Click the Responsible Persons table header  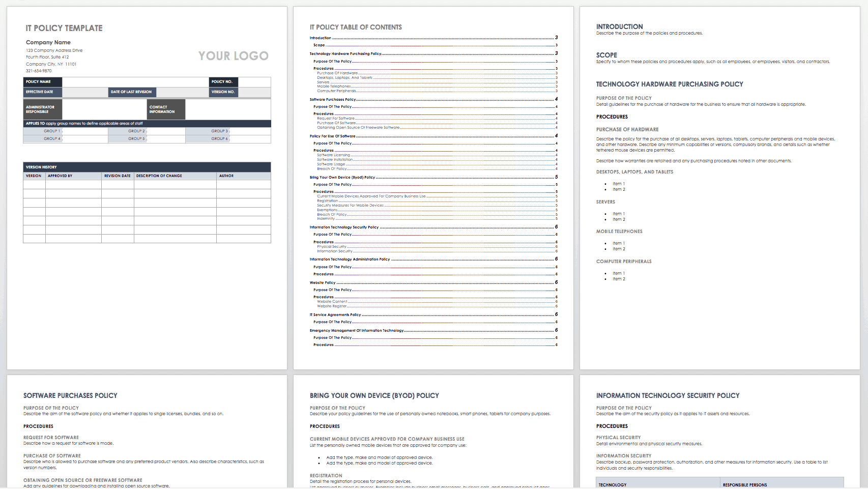745,484
